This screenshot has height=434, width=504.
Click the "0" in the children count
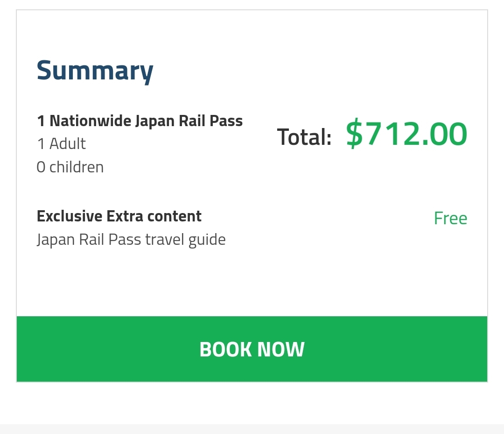pos(41,167)
